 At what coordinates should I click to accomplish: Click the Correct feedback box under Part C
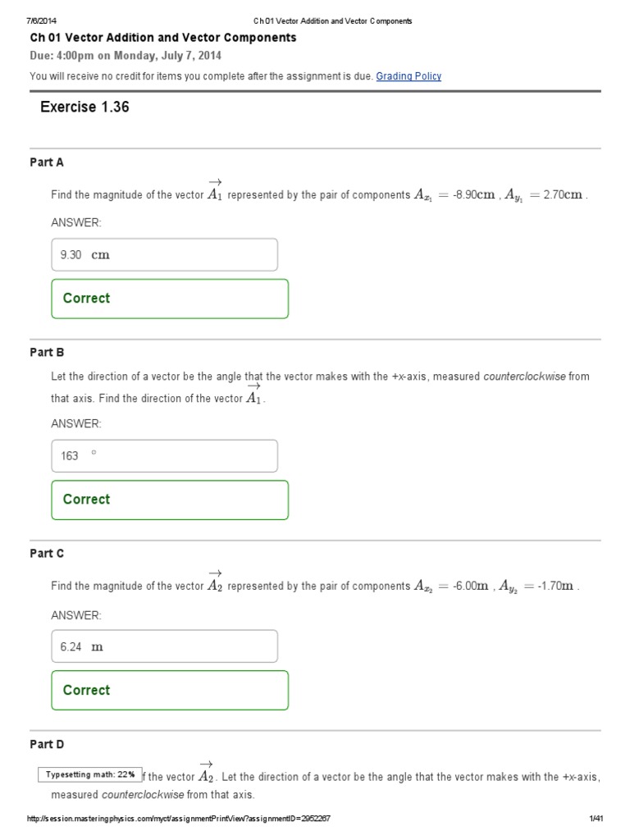(x=170, y=691)
